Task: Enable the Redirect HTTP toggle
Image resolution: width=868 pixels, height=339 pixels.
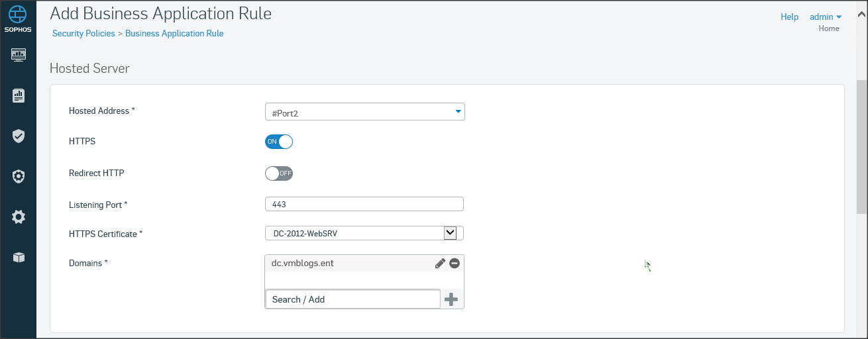Action: click(x=279, y=173)
